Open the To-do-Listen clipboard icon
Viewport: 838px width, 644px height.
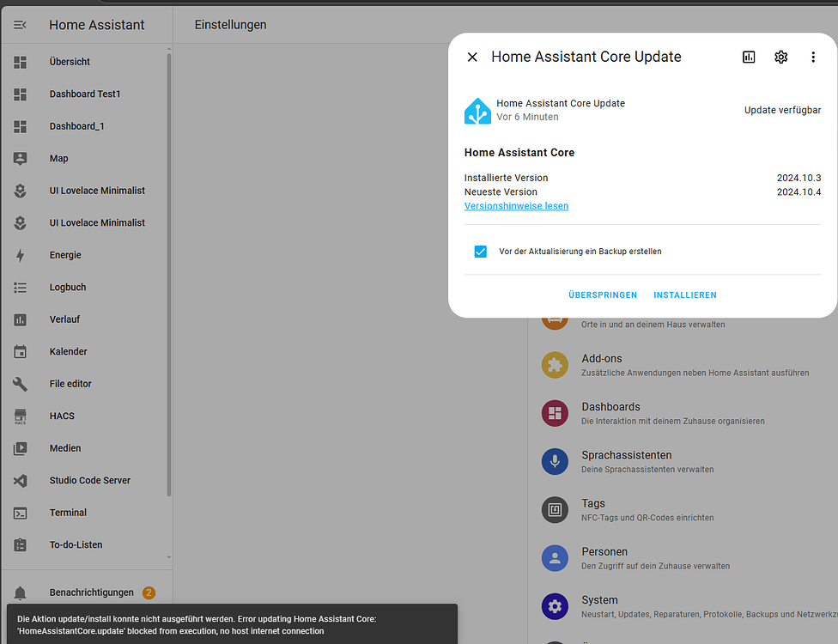click(20, 545)
